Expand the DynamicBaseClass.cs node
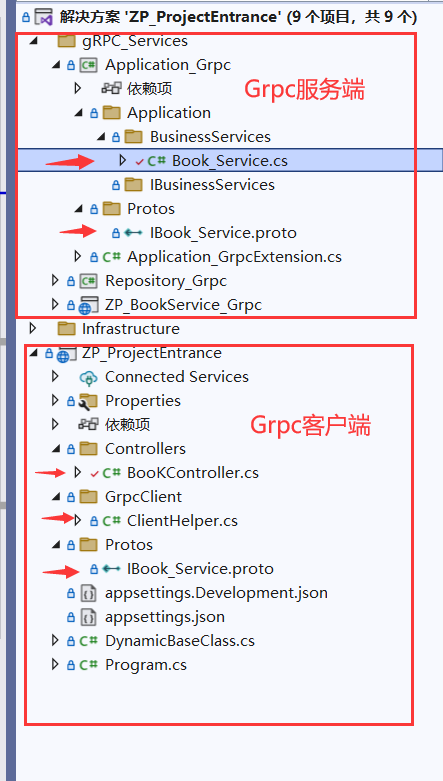The height and width of the screenshot is (781, 443). click(x=55, y=640)
